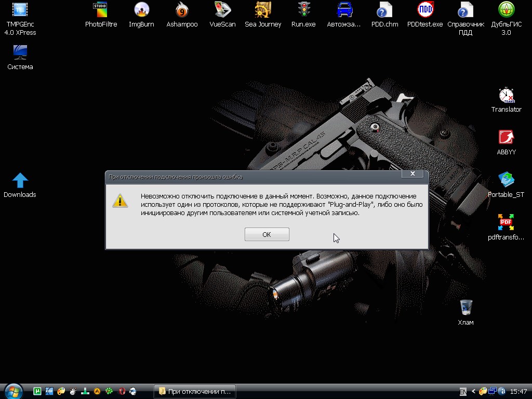Open the paint palette quick launch icon
Image resolution: width=532 pixels, height=399 pixels.
coord(61,391)
